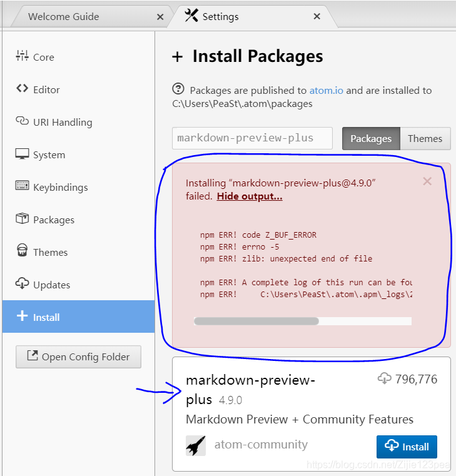Image resolution: width=456 pixels, height=476 pixels.
Task: Open the installed Packages section
Action: 78,220
